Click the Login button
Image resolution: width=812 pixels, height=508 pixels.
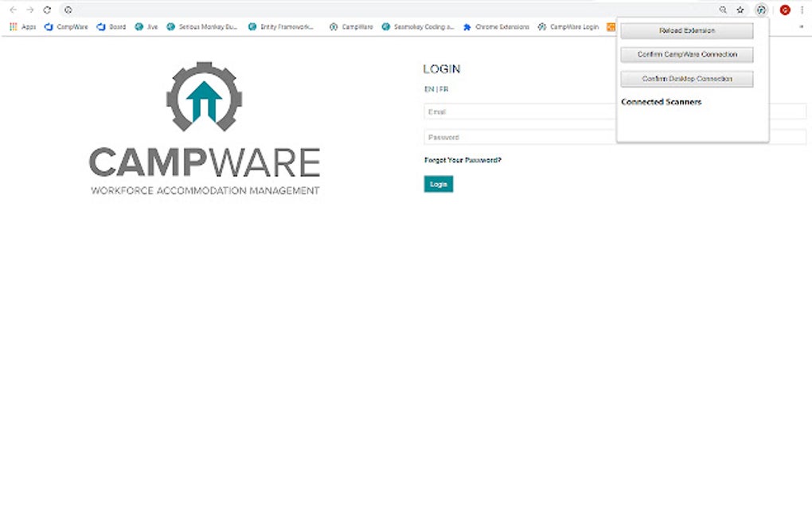(437, 184)
